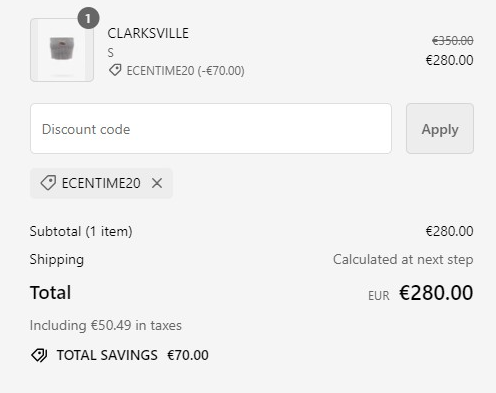Click the Total Savings tag icon
496x393 pixels.
[x=39, y=355]
